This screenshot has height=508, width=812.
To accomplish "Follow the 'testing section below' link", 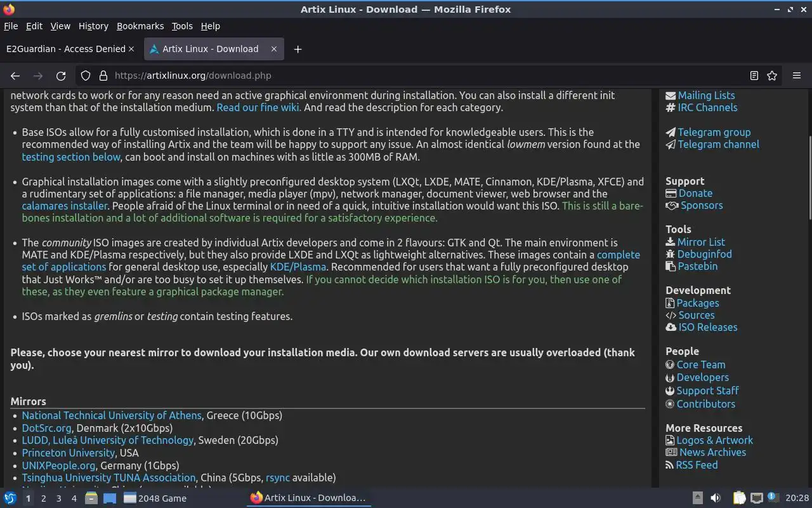I will tap(71, 157).
